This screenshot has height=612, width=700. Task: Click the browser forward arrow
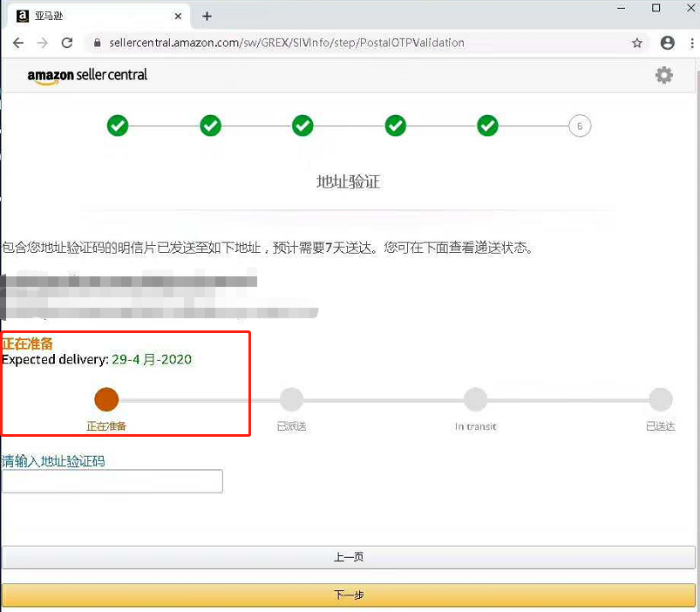click(x=43, y=43)
